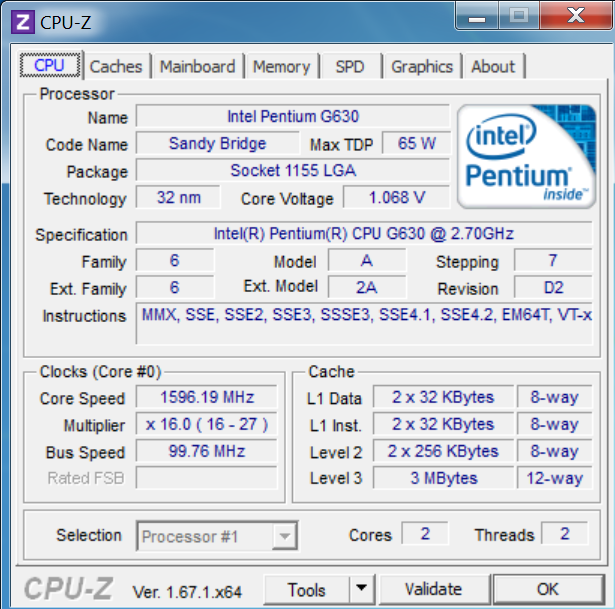Switch to the Caches tab
Screen dimensions: 615x609
pos(116,67)
